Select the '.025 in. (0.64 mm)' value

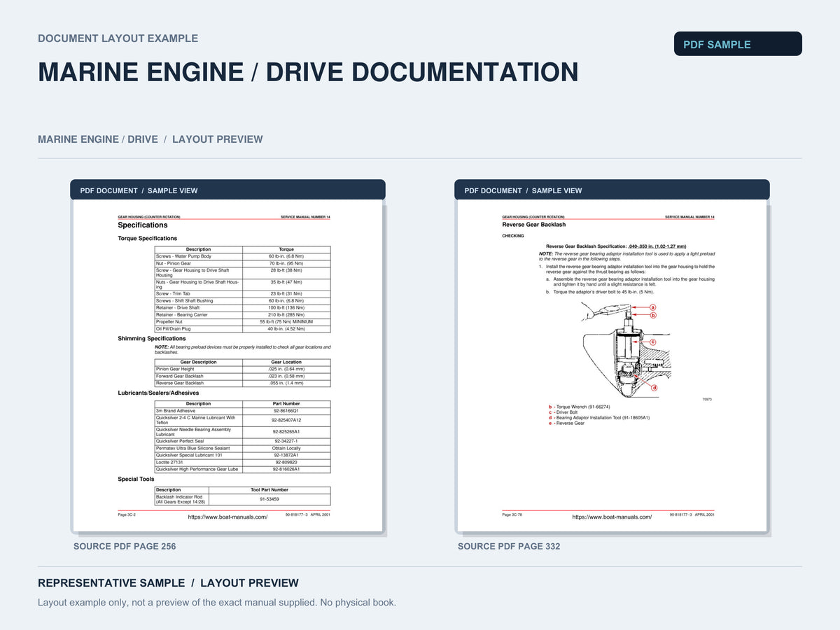click(x=286, y=369)
